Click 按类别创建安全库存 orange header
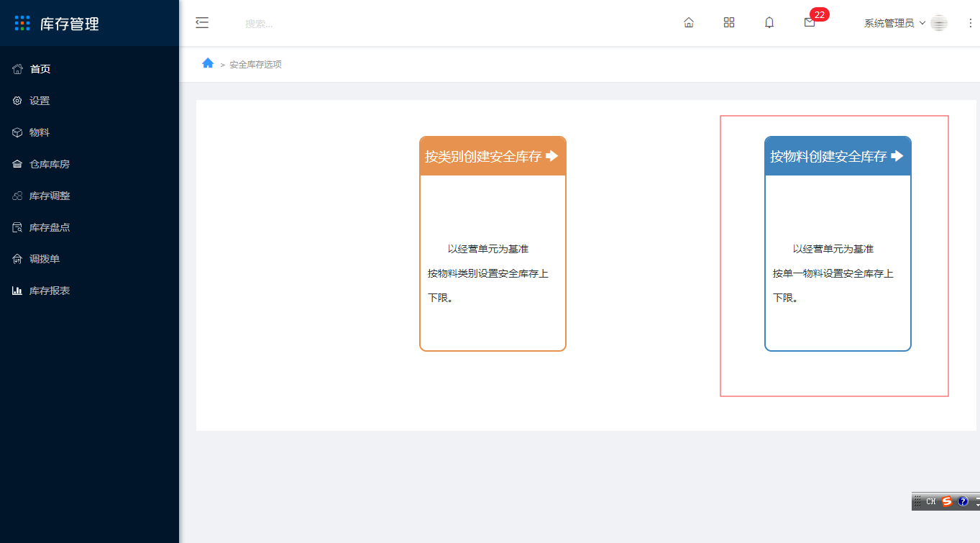 493,156
